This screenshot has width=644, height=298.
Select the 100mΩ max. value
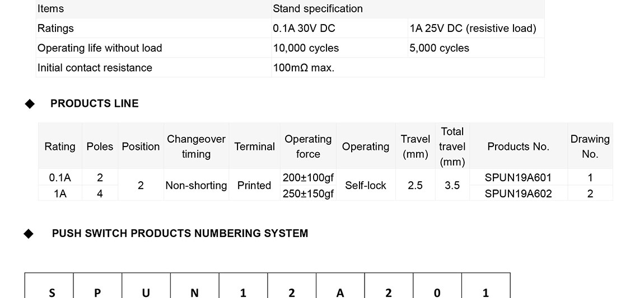point(304,68)
